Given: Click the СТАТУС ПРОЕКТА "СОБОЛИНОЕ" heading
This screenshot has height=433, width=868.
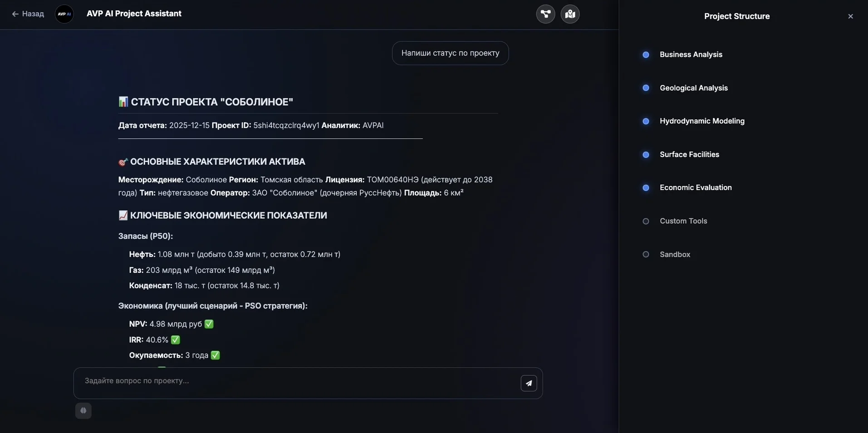Looking at the screenshot, I should (x=212, y=102).
